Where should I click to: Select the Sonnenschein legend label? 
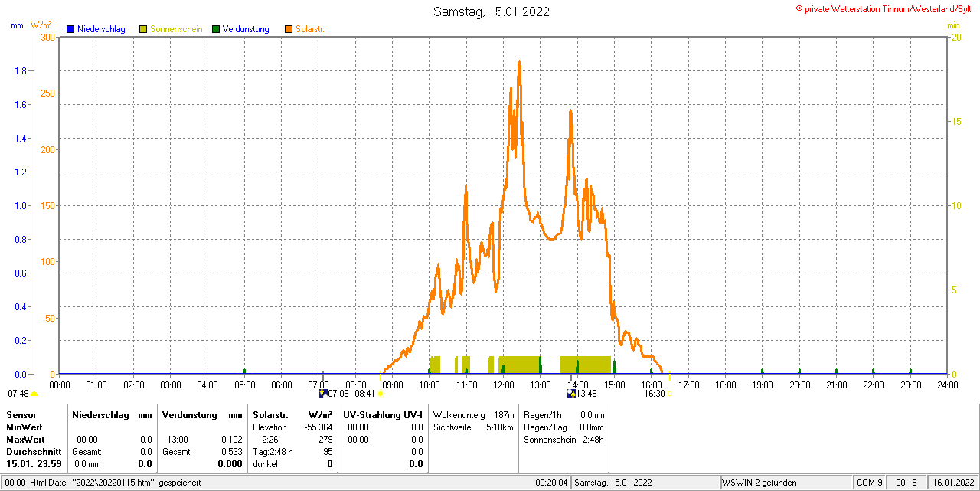(x=176, y=29)
